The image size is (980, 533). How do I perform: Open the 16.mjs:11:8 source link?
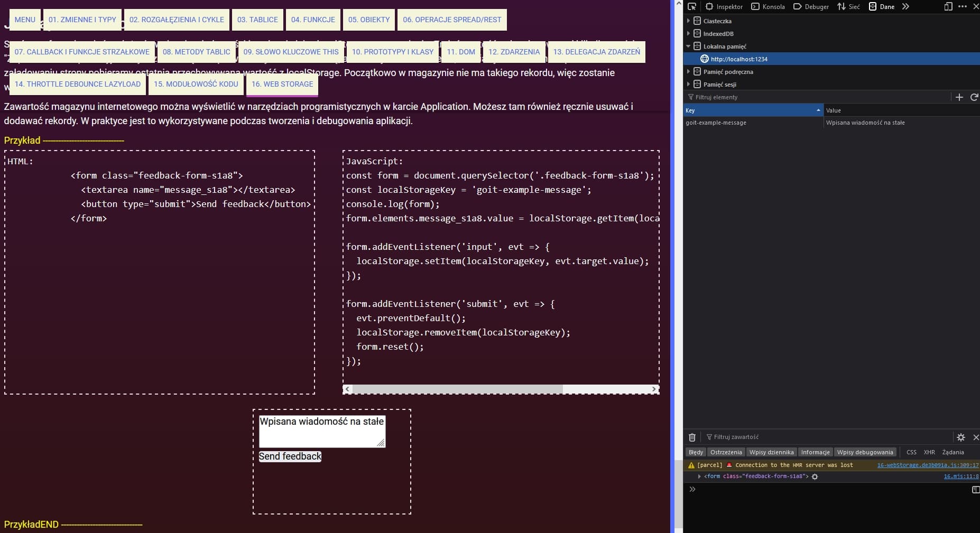(960, 476)
